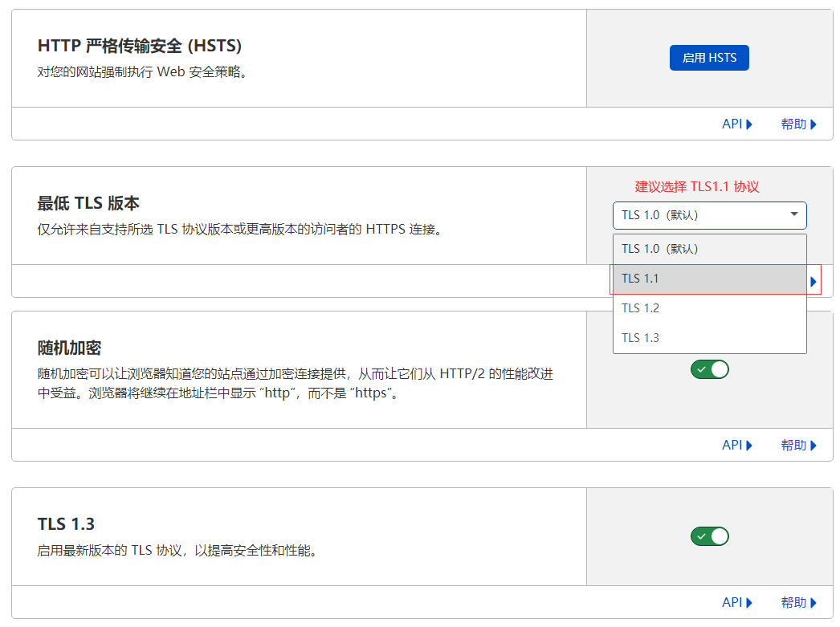
Task: Open the API link in 随机加密 card
Action: (x=736, y=445)
